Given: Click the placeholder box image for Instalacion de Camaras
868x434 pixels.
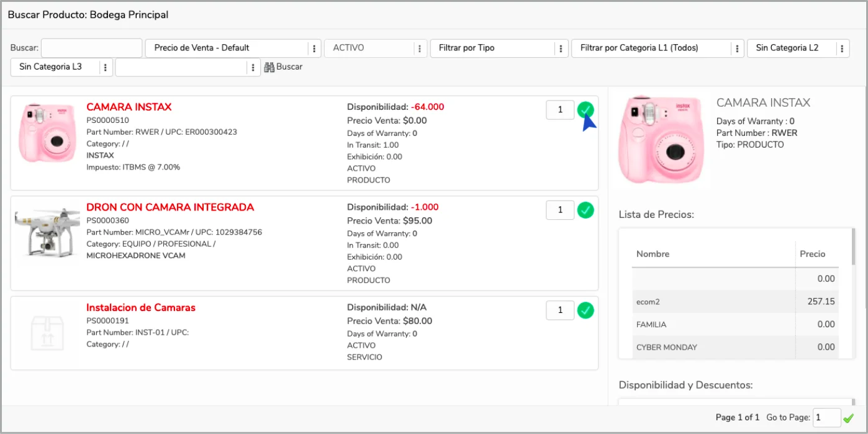Looking at the screenshot, I should [48, 332].
